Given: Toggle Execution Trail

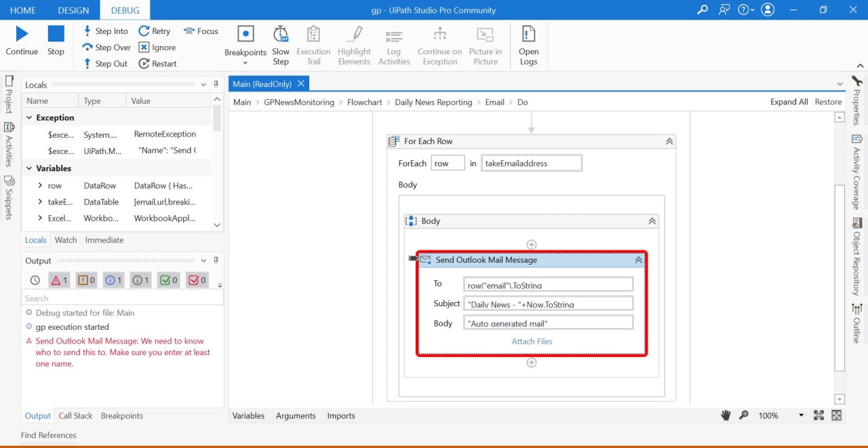Looking at the screenshot, I should click(313, 45).
